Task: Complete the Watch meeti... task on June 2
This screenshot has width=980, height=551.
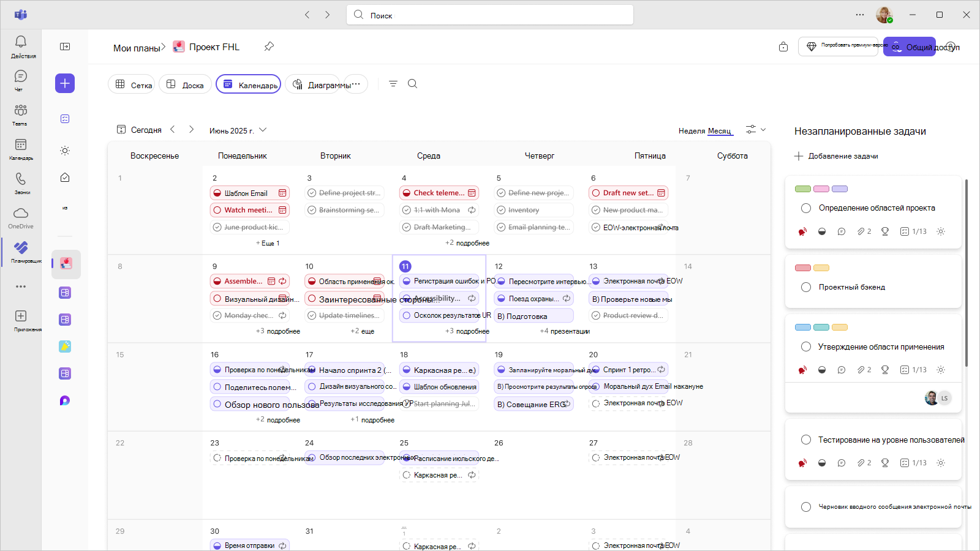Action: (x=217, y=210)
